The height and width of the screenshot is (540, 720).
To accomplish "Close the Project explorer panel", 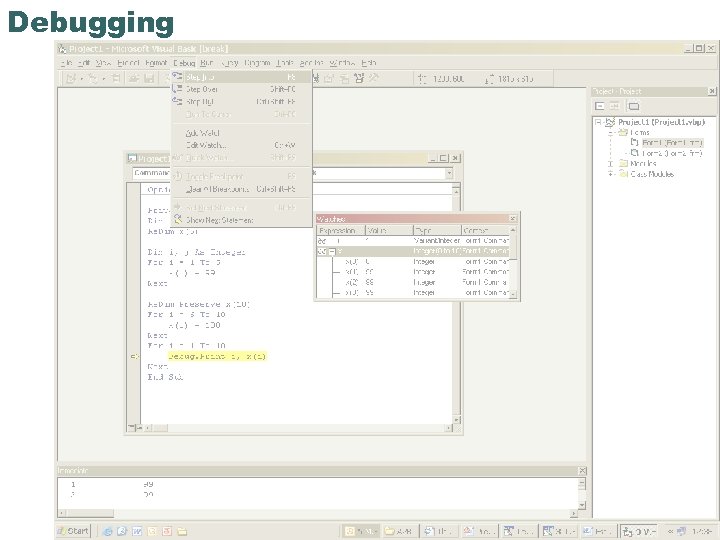I will coord(712,91).
